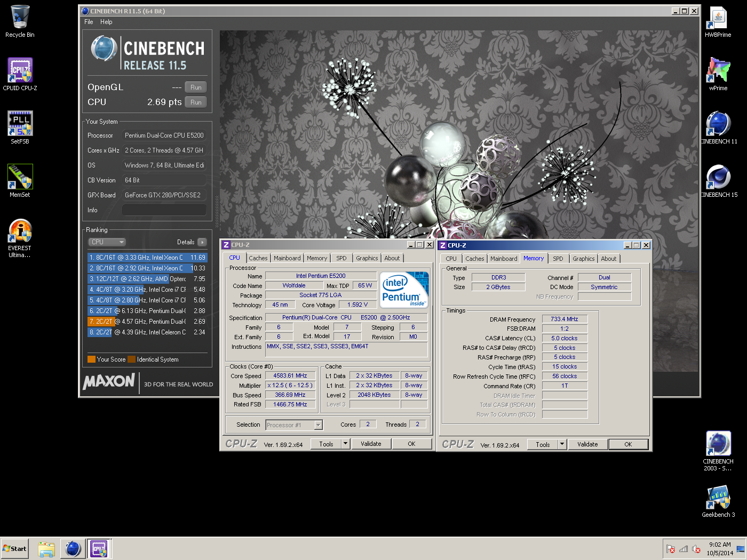The width and height of the screenshot is (747, 560).
Task: Click the Start button
Action: point(14,549)
